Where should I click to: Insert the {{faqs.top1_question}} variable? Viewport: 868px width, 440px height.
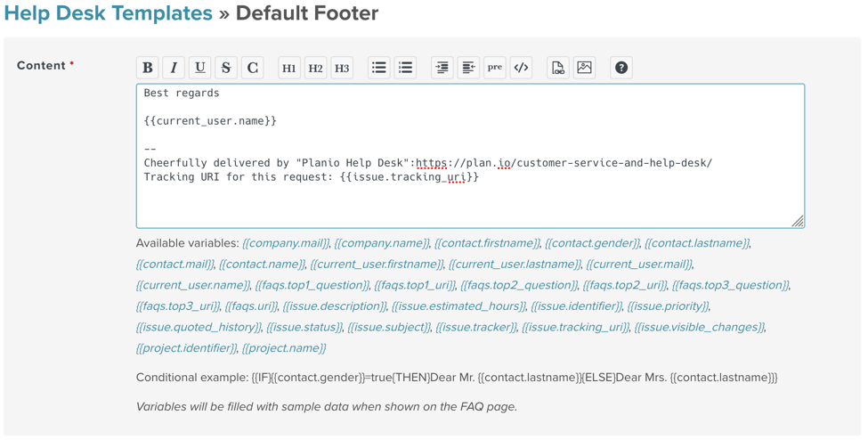tap(312, 285)
